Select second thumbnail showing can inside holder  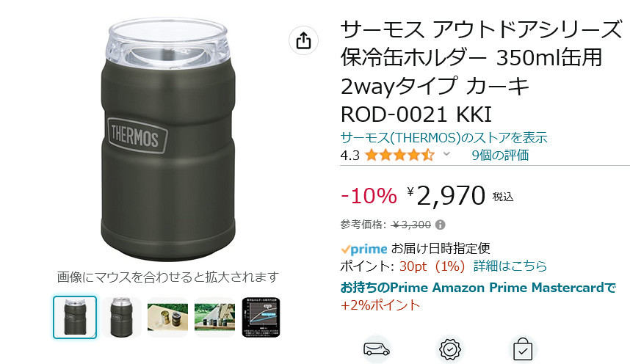121,317
